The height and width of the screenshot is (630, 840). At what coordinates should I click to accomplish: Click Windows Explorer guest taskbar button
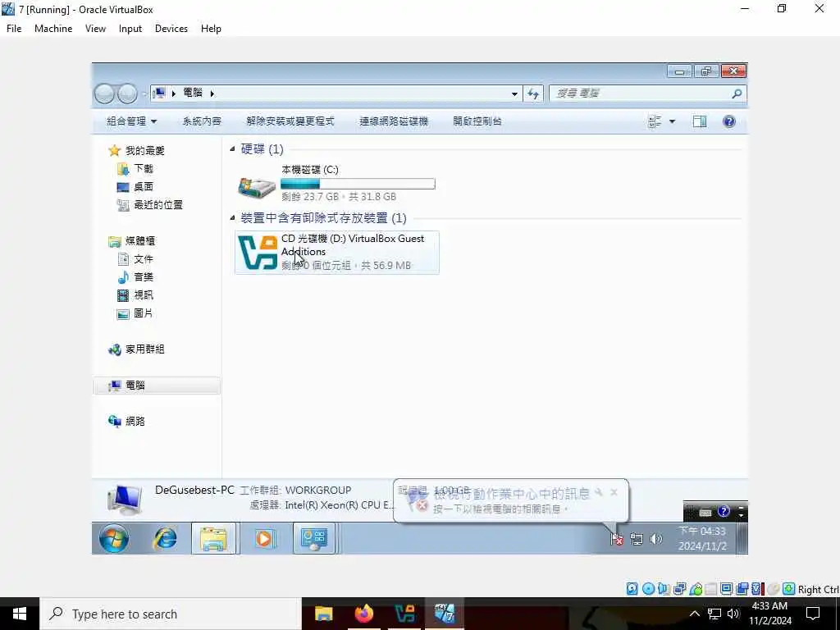[x=214, y=538]
